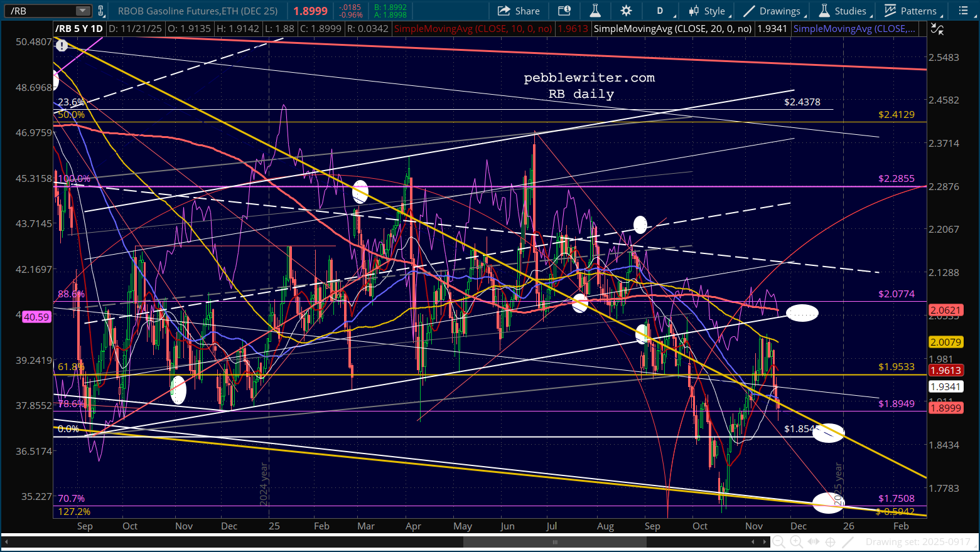Open the Studies menu
This screenshot has width=980, height=552.
pyautogui.click(x=843, y=11)
